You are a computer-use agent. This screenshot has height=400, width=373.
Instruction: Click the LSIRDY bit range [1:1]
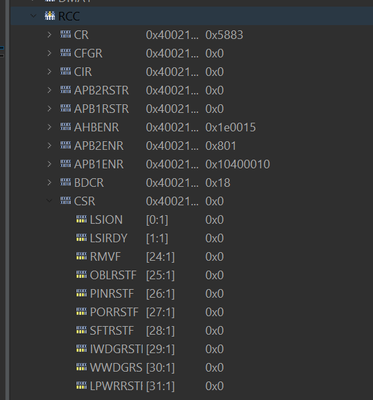pyautogui.click(x=157, y=238)
